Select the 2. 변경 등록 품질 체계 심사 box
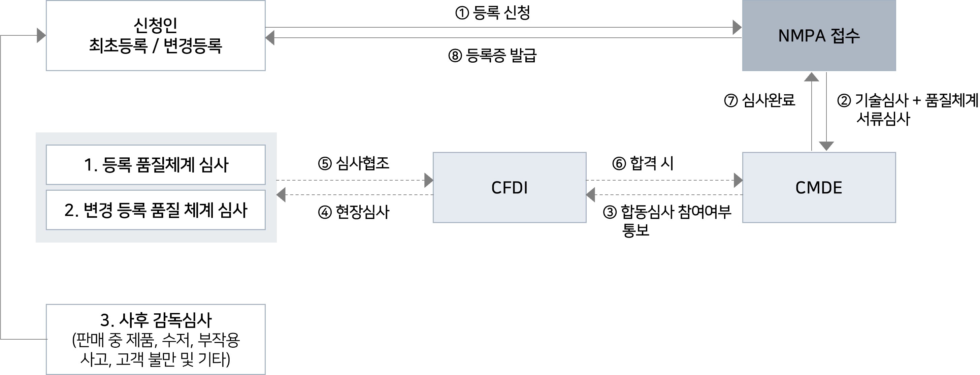980x375 pixels. pyautogui.click(x=156, y=210)
